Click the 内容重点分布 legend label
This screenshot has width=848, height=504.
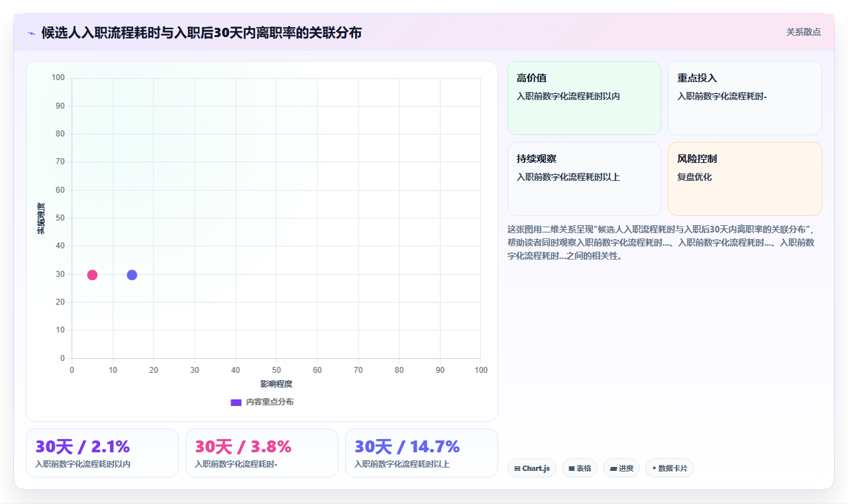coord(270,402)
